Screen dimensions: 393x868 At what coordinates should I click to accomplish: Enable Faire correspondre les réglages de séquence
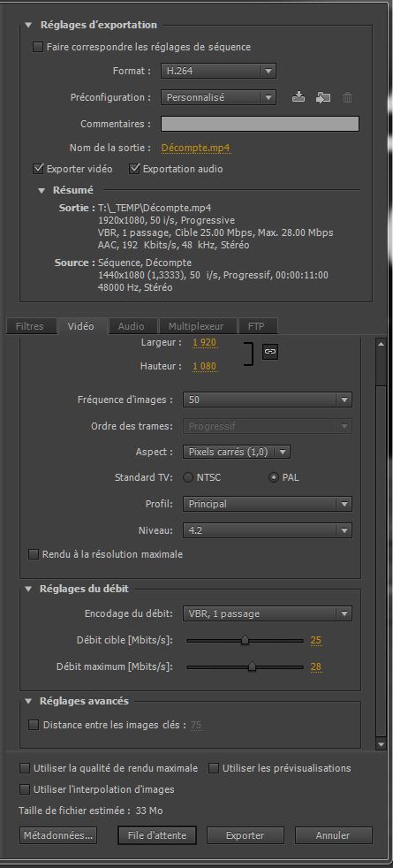(38, 47)
